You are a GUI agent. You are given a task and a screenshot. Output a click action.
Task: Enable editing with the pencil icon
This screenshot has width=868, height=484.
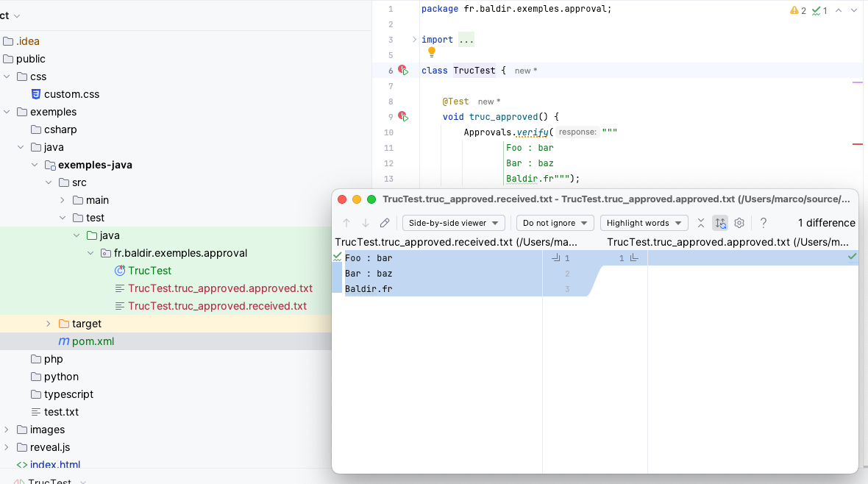click(384, 223)
